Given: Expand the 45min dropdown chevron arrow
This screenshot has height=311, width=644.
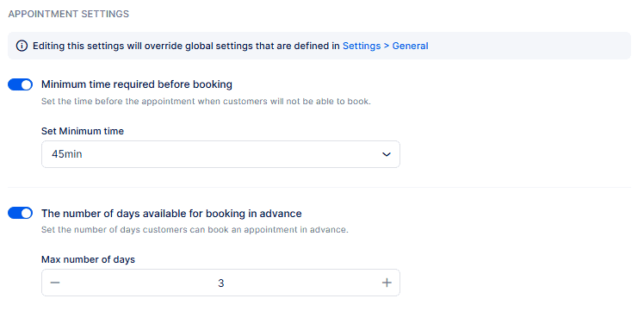Looking at the screenshot, I should coord(386,154).
